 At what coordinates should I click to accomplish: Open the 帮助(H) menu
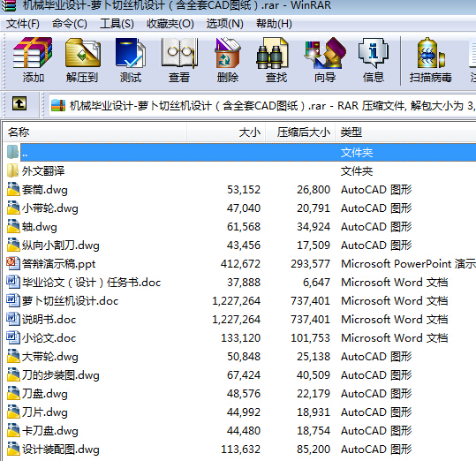coord(274,23)
